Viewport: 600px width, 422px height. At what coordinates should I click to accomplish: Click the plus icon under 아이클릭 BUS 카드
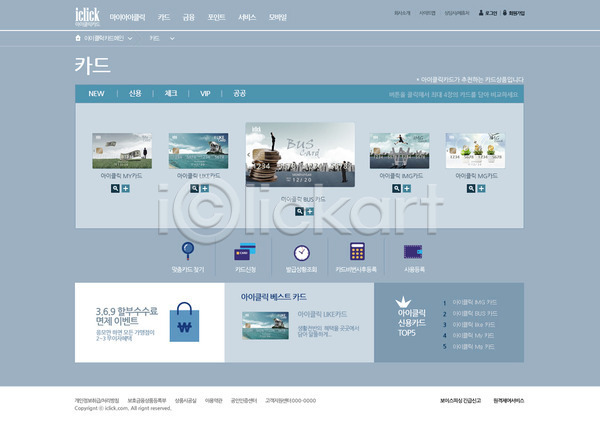(310, 212)
